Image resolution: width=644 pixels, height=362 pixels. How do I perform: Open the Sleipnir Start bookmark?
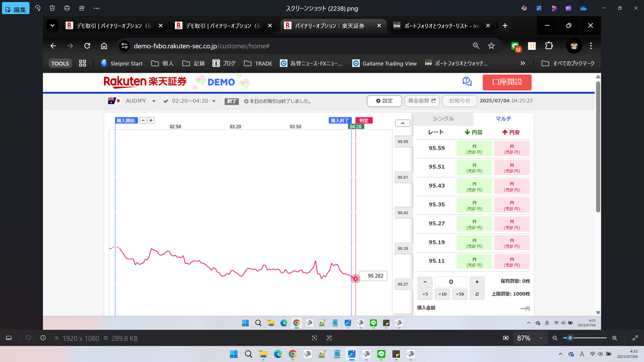point(121,63)
